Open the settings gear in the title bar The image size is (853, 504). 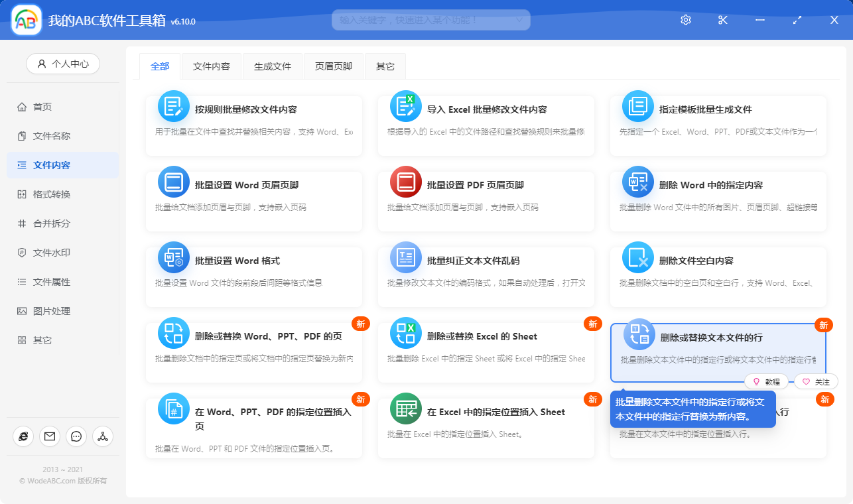click(685, 20)
